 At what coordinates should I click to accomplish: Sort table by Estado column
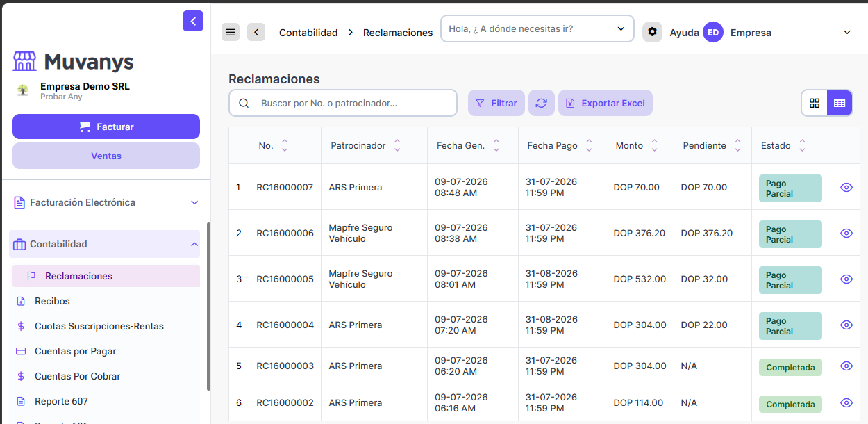[x=802, y=145]
